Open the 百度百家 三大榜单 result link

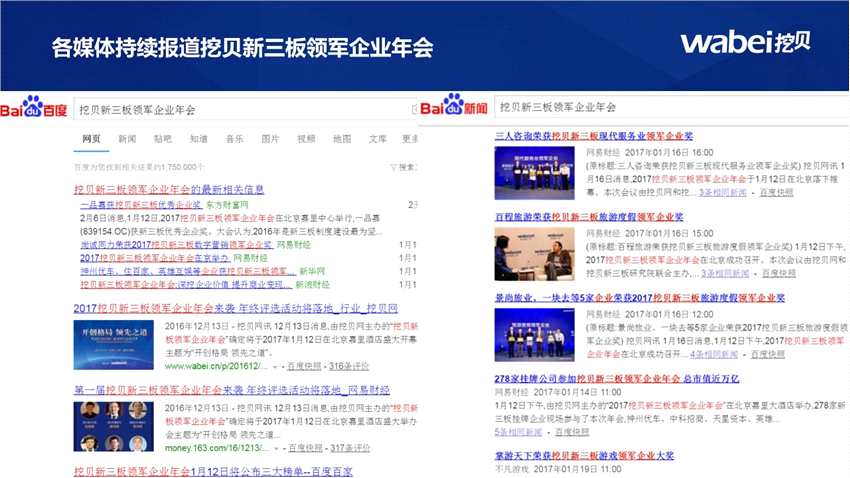pos(213,471)
